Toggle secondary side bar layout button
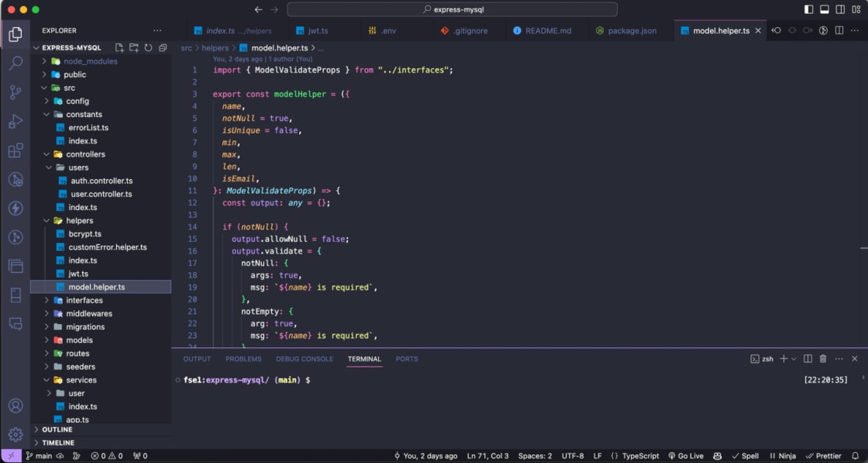 click(840, 9)
